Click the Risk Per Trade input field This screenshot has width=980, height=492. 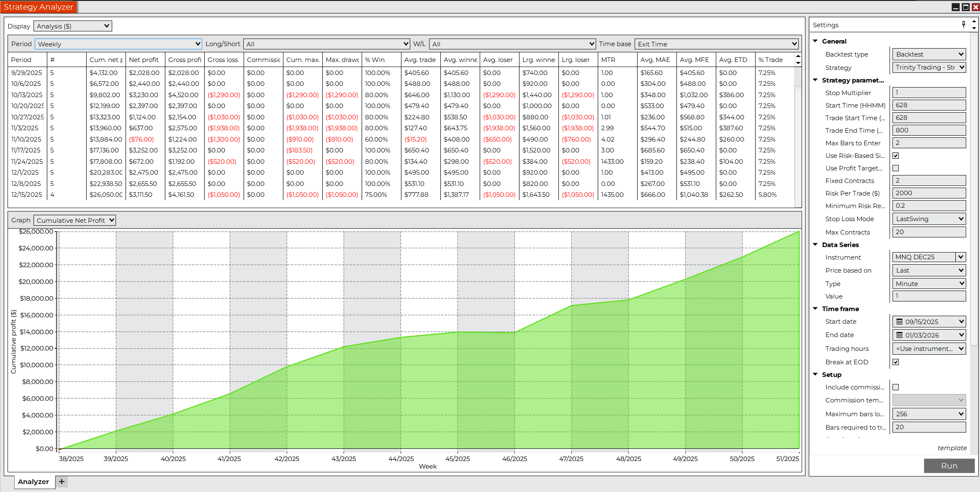929,193
